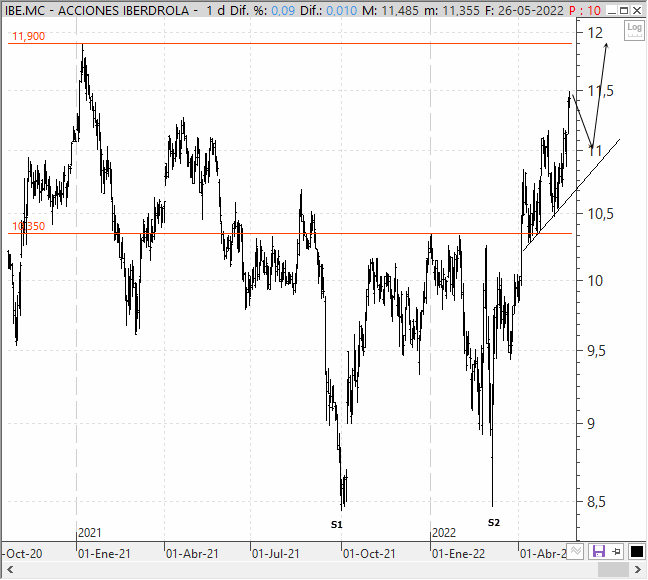This screenshot has height=580, width=648.
Task: Click the '12' price axis label
Action: (595, 33)
